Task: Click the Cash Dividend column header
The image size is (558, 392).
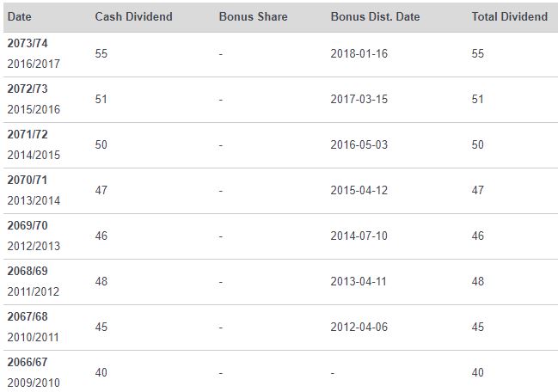Action: pos(133,16)
